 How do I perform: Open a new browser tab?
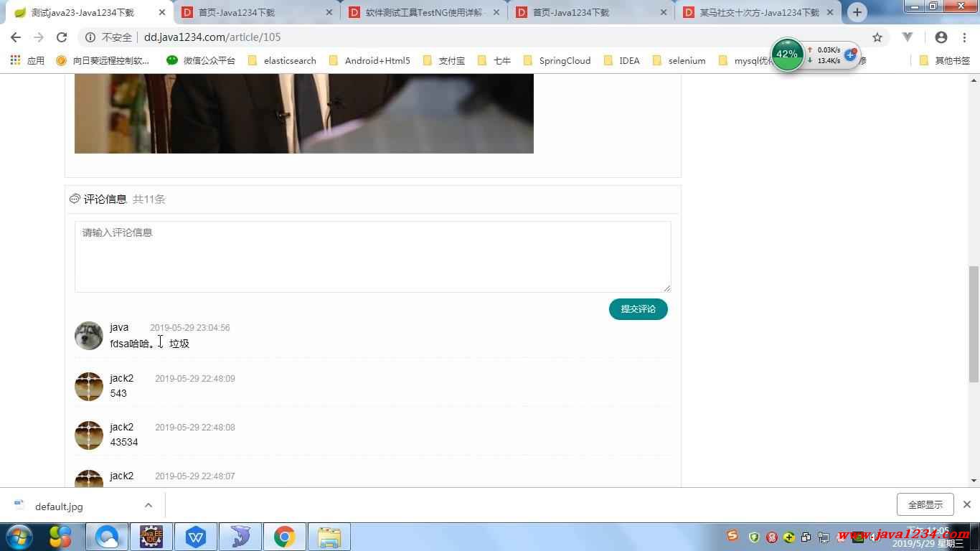click(x=857, y=12)
